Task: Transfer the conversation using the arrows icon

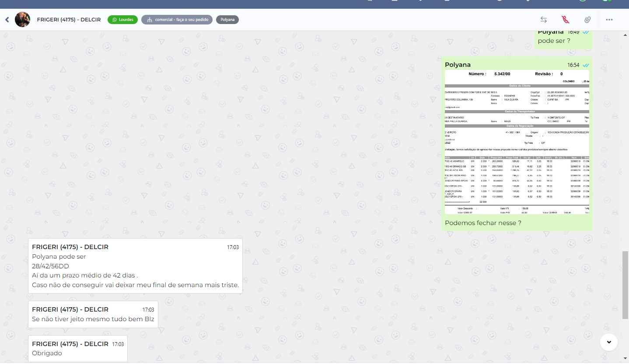Action: coord(543,20)
